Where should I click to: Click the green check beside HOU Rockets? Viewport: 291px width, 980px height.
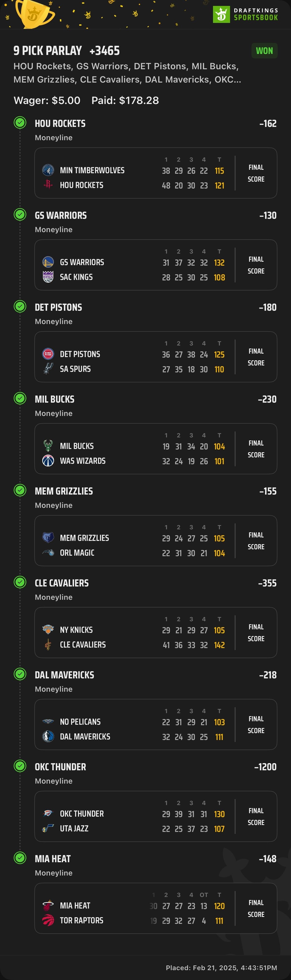[20, 122]
